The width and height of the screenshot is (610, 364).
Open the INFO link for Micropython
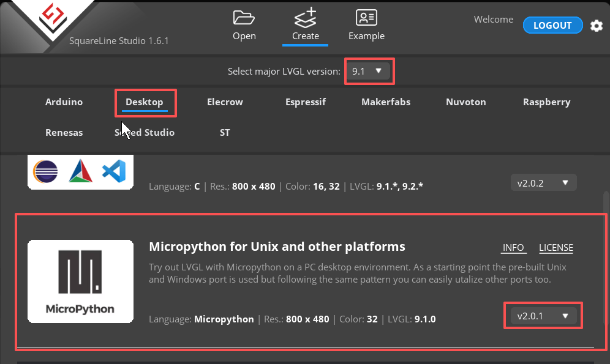pos(513,248)
